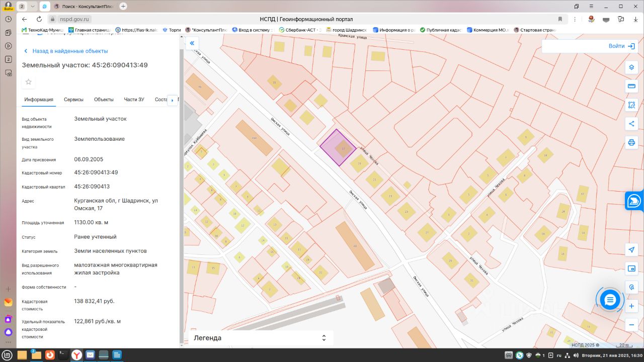
Task: Zoom in on the map
Action: pos(631,306)
